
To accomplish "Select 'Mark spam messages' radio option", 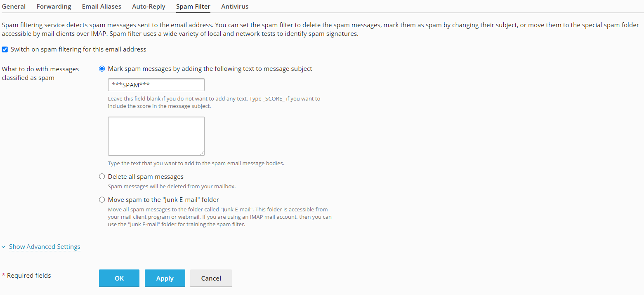I will [x=102, y=69].
